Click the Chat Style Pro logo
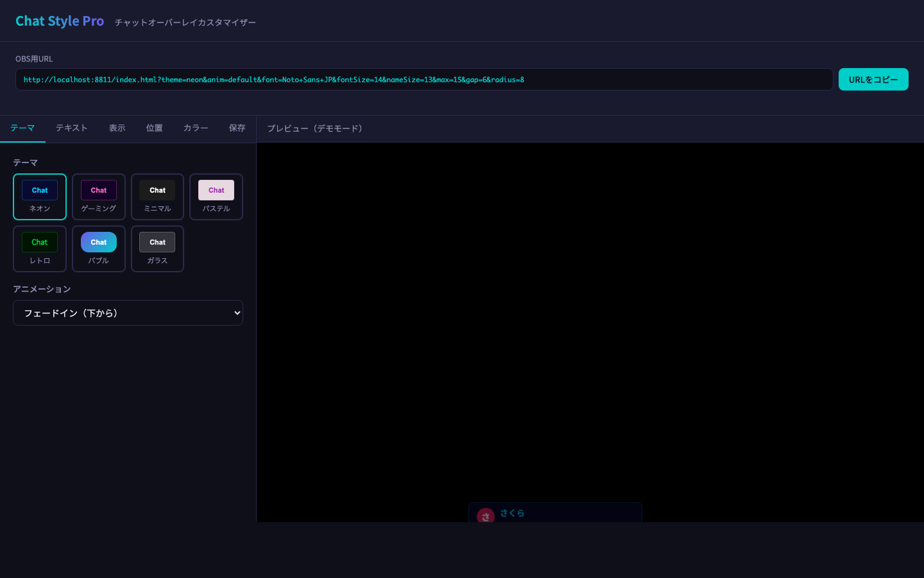This screenshot has width=924, height=578. (60, 21)
